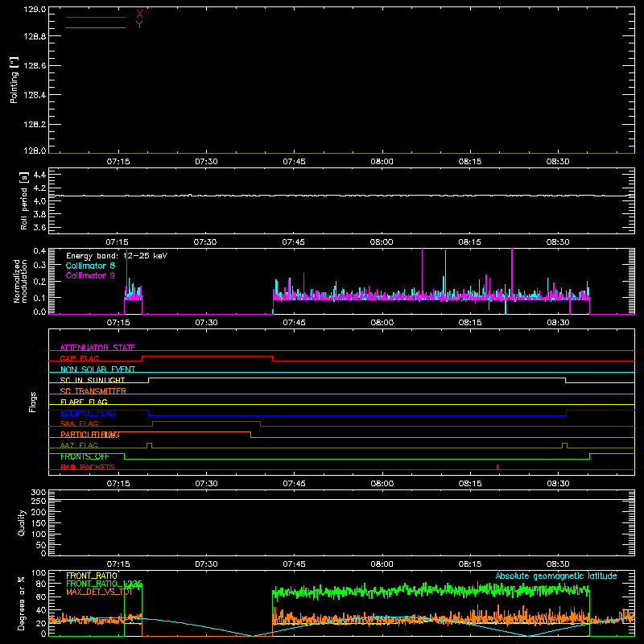Click the ATTENUATOR_STATE flag label
This screenshot has height=644, width=644.
click(97, 348)
